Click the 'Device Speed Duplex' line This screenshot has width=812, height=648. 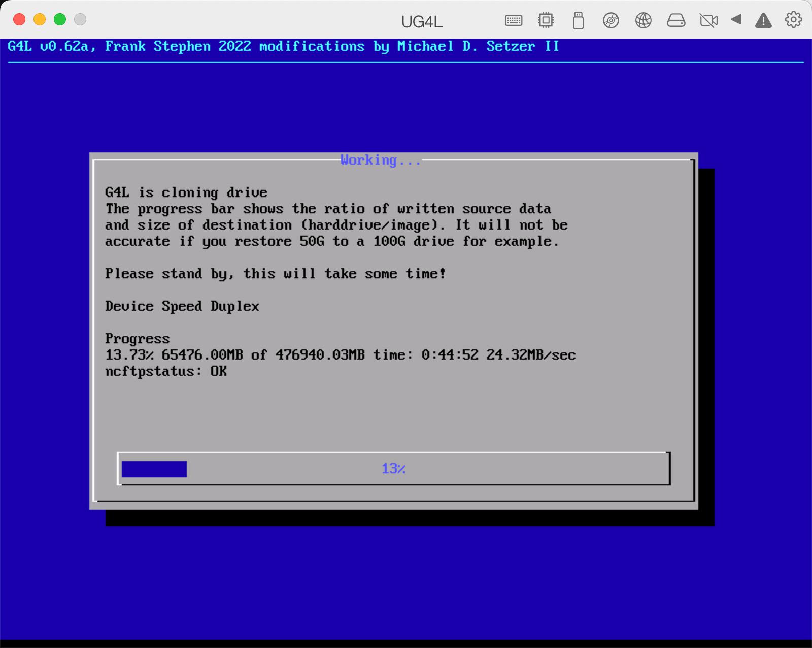point(182,306)
